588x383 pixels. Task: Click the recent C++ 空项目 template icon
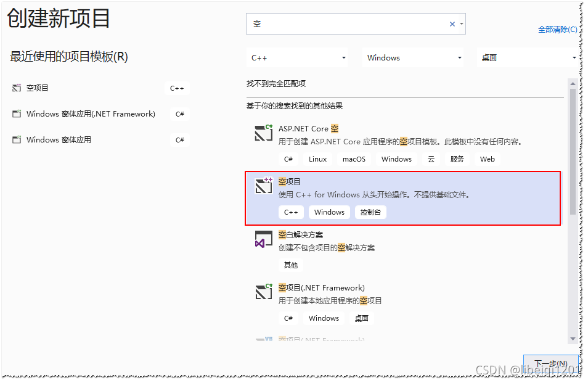tap(17, 88)
